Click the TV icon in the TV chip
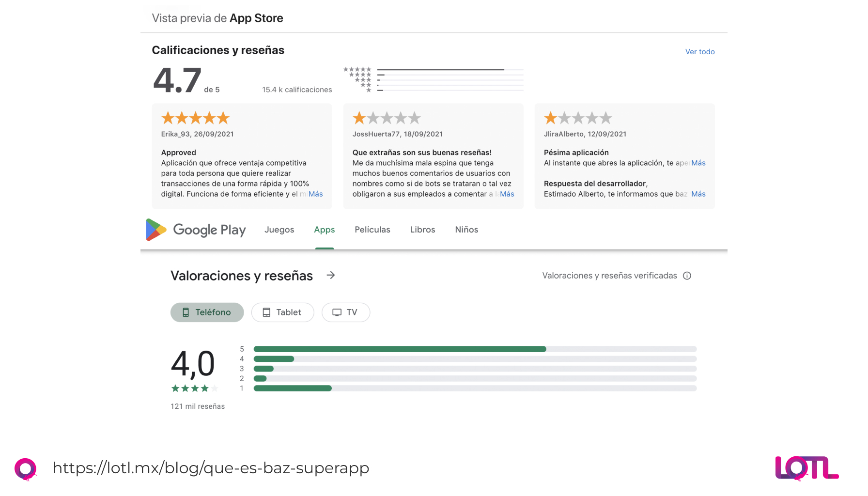 (x=337, y=312)
